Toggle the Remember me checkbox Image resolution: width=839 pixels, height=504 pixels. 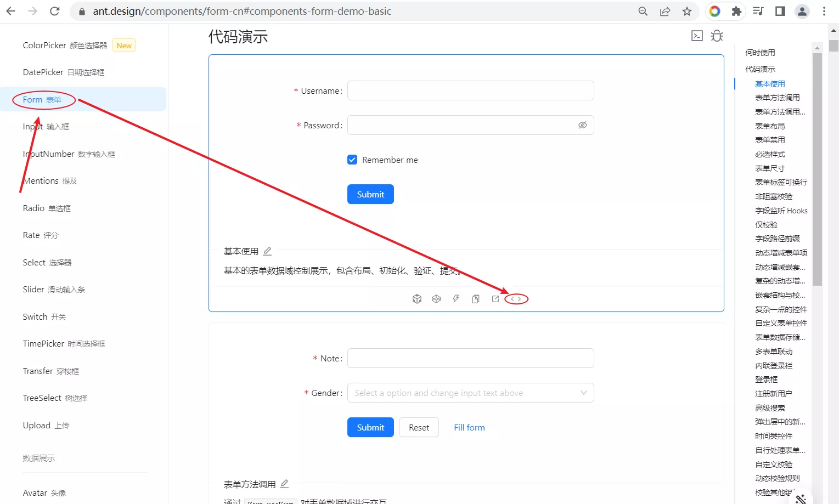pos(352,160)
